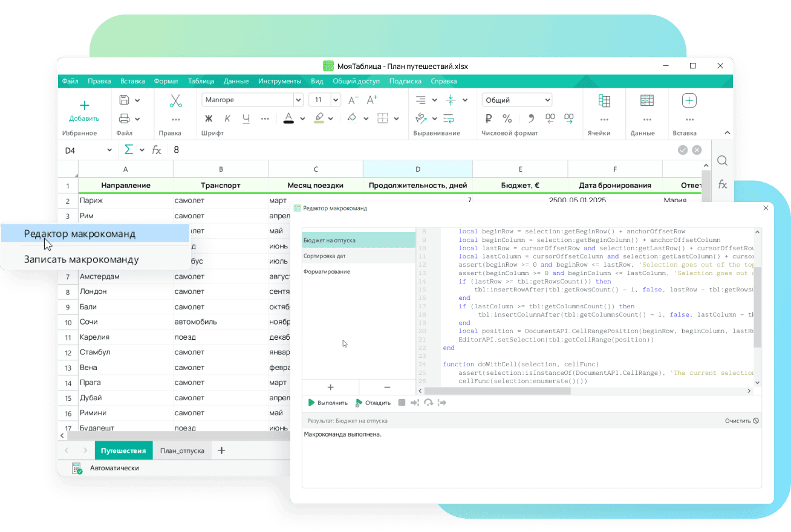Open the text orientation dropdown arrow
The width and height of the screenshot is (791, 532).
434,119
